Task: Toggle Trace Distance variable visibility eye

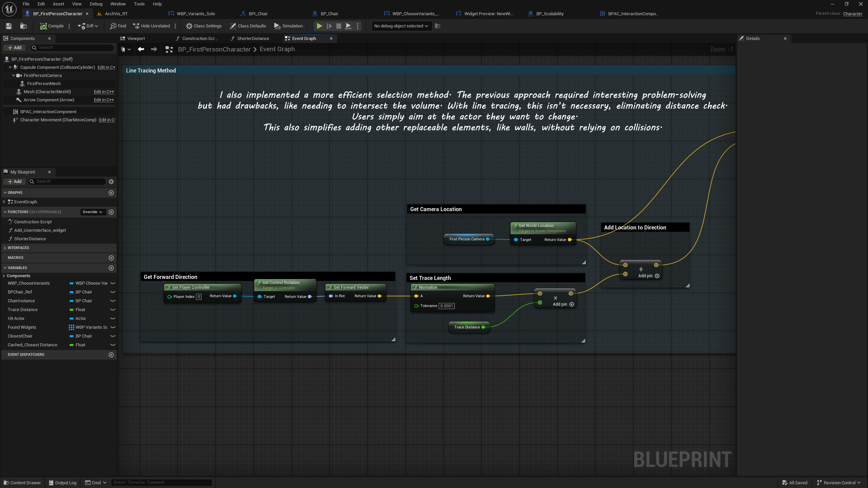Action: click(113, 310)
